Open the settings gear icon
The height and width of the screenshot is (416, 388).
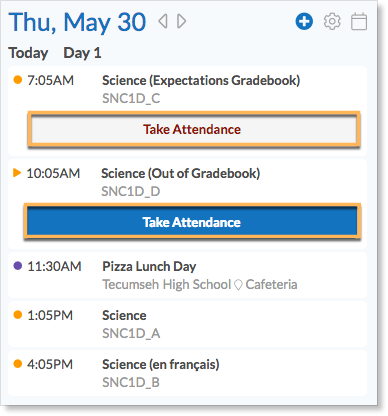[332, 22]
